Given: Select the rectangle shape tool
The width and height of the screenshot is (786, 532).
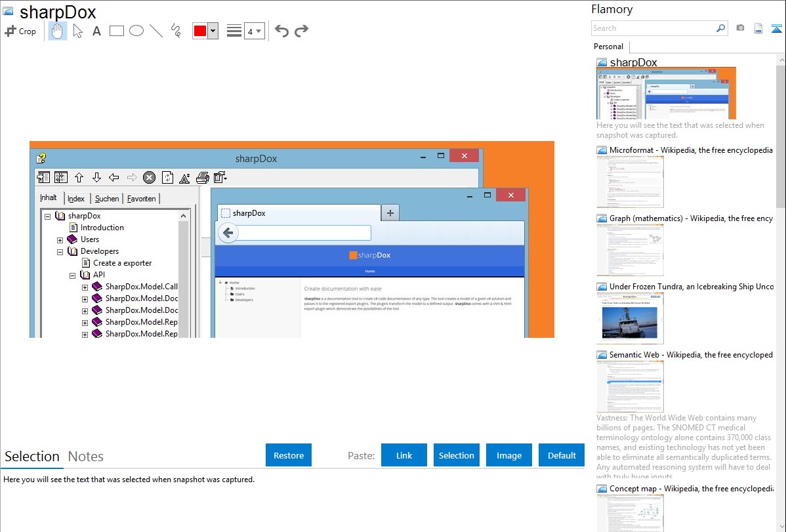Looking at the screenshot, I should pyautogui.click(x=117, y=31).
